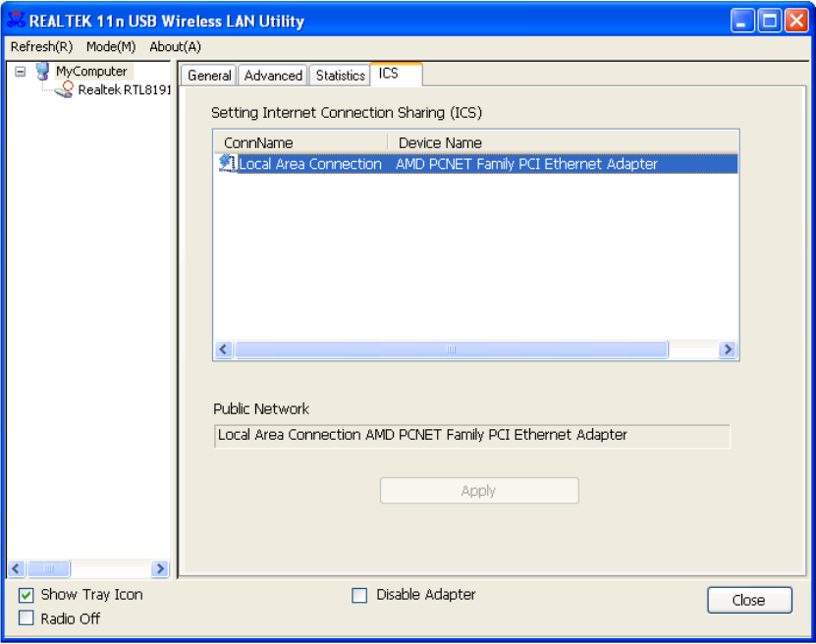This screenshot has width=816, height=644.
Task: Click the Public Network text field
Action: coord(472,436)
